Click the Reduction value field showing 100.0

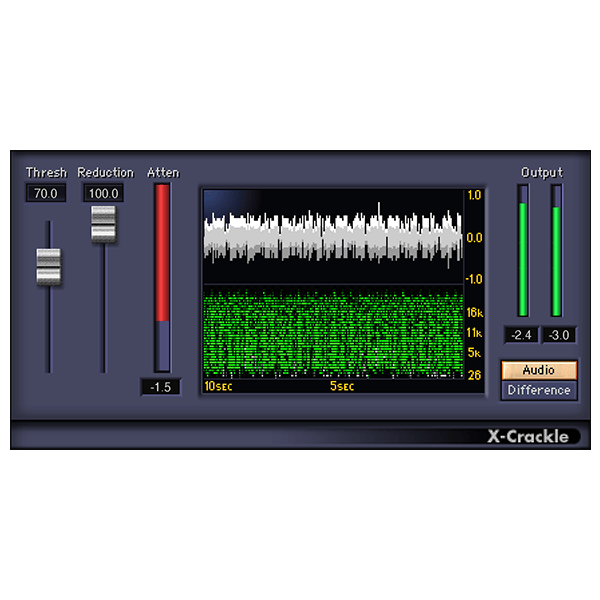[103, 193]
